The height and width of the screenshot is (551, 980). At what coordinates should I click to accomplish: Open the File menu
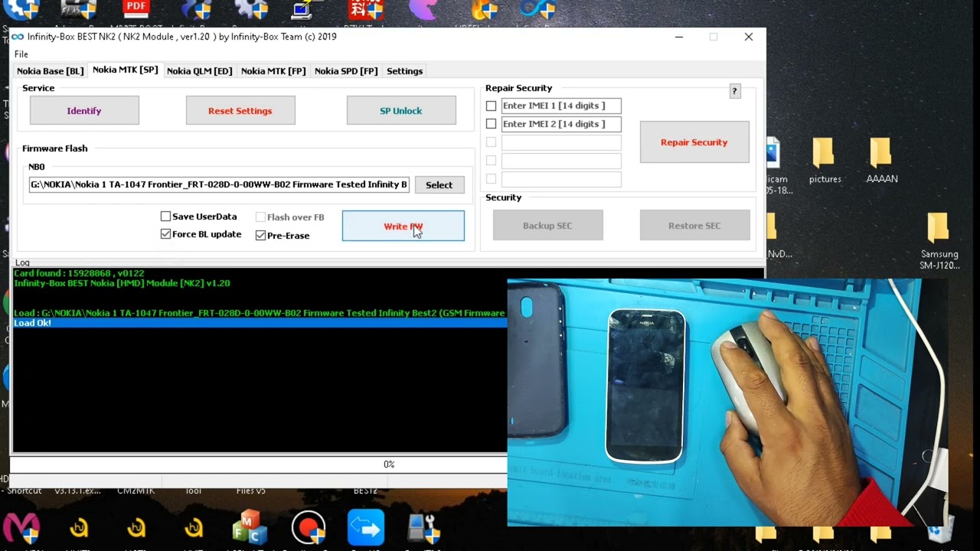(21, 54)
